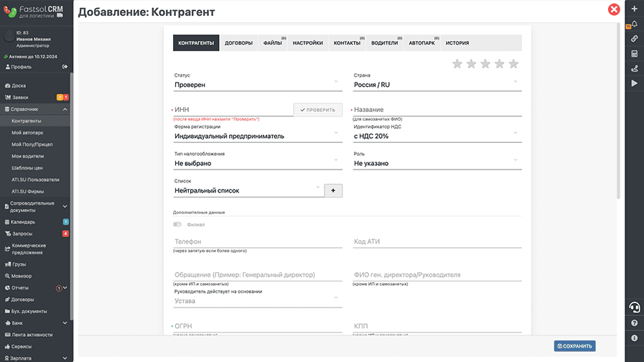Click the question mark help icon
Screen dimensions: 644x362
point(634,323)
